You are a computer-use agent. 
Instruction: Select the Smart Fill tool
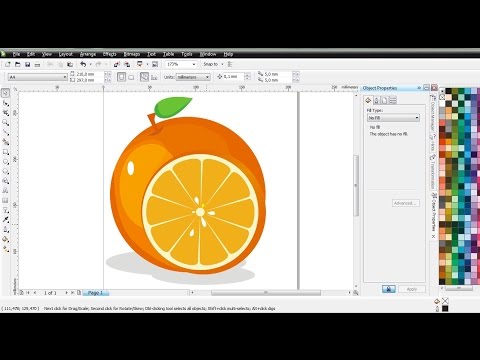[x=5, y=142]
